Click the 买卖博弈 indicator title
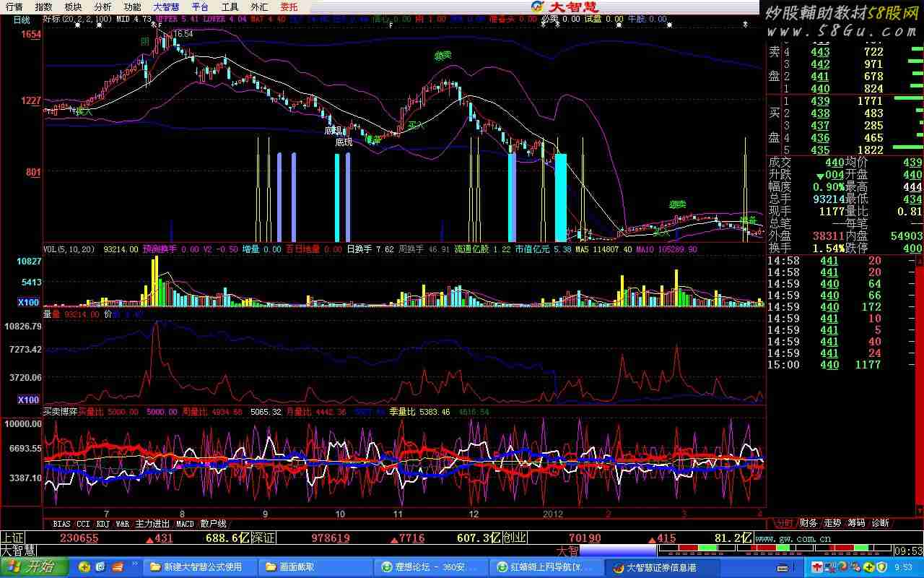This screenshot has height=578, width=924. point(59,412)
